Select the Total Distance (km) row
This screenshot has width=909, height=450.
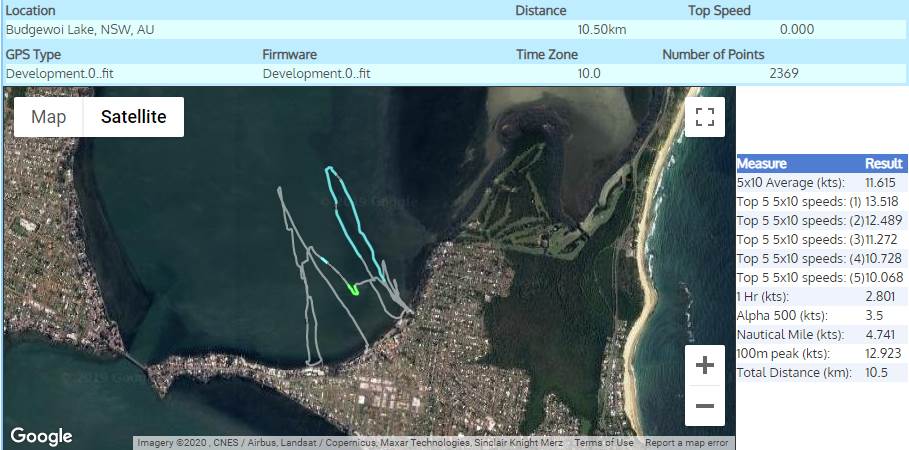coord(822,372)
